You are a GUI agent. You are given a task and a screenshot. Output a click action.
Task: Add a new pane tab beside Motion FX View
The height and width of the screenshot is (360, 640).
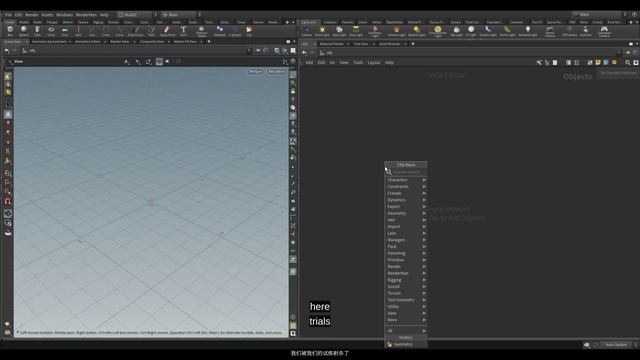pos(209,42)
